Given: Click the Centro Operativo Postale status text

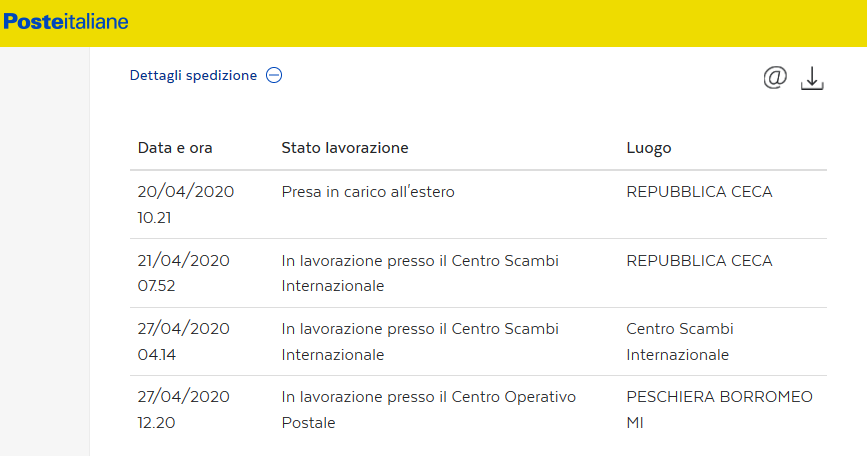Looking at the screenshot, I should (429, 410).
